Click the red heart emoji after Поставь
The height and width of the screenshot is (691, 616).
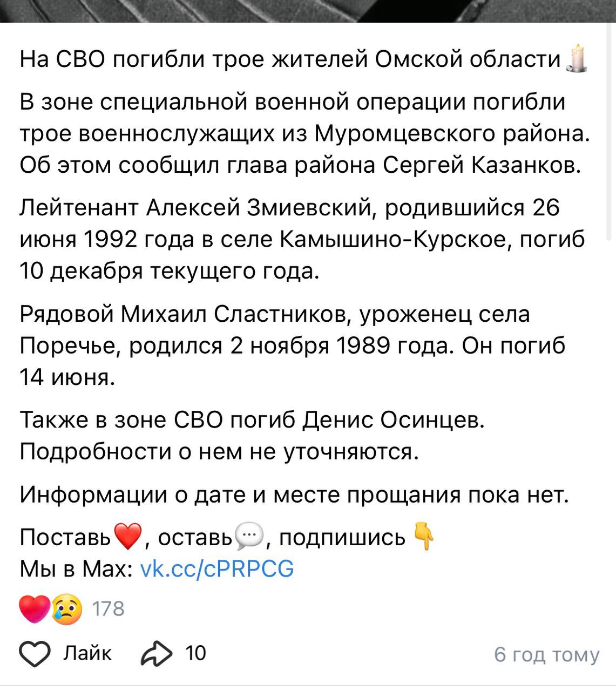pyautogui.click(x=127, y=537)
